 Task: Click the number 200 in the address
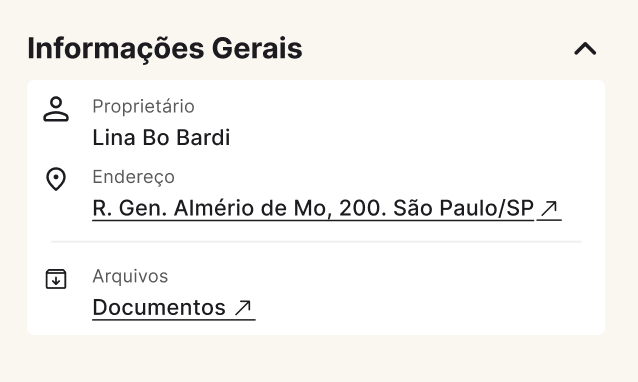(360, 208)
